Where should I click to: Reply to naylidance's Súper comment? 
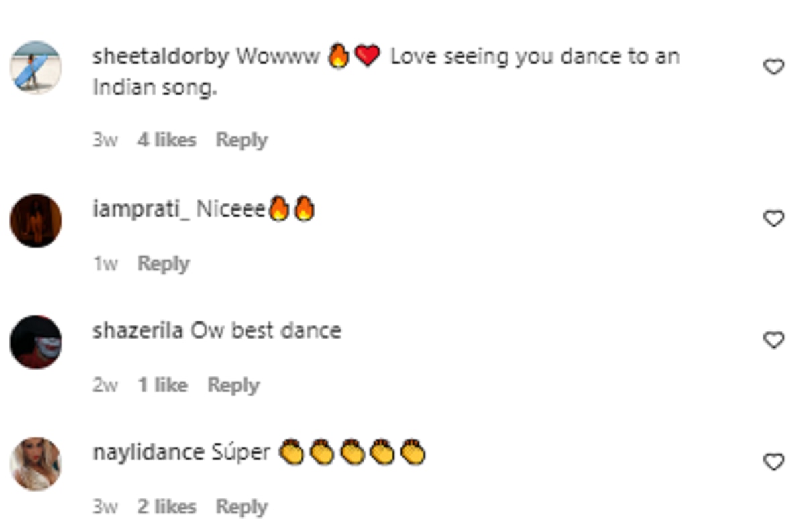241,507
